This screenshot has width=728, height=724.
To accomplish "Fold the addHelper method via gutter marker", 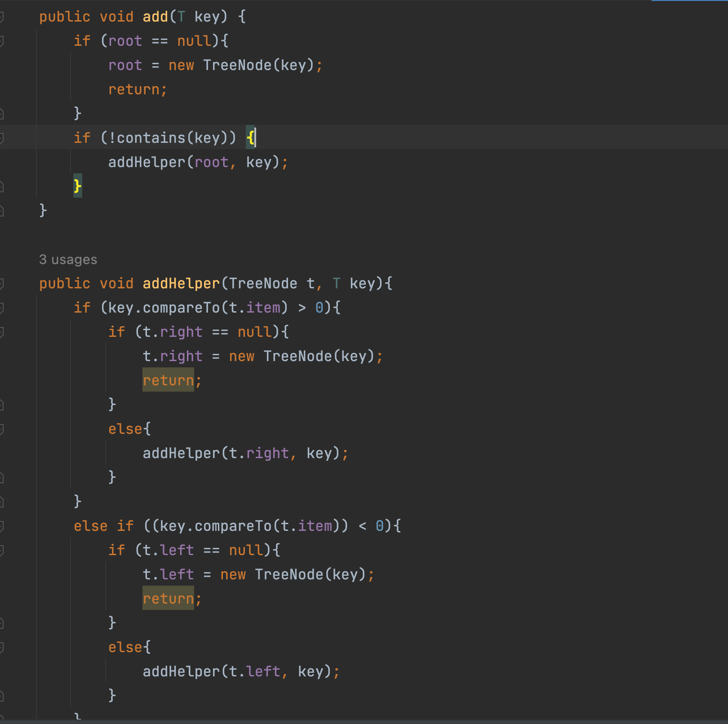I will [x=2, y=283].
